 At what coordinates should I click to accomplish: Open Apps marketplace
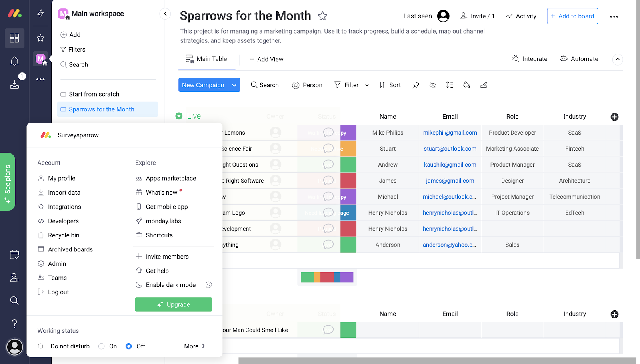[x=171, y=178]
